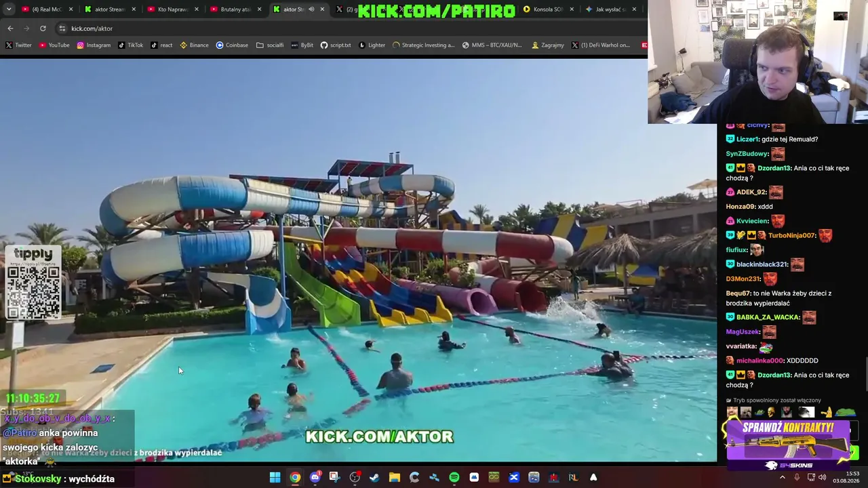This screenshot has width=868, height=488.
Task: Open the Binance bookmark
Action: pos(195,45)
